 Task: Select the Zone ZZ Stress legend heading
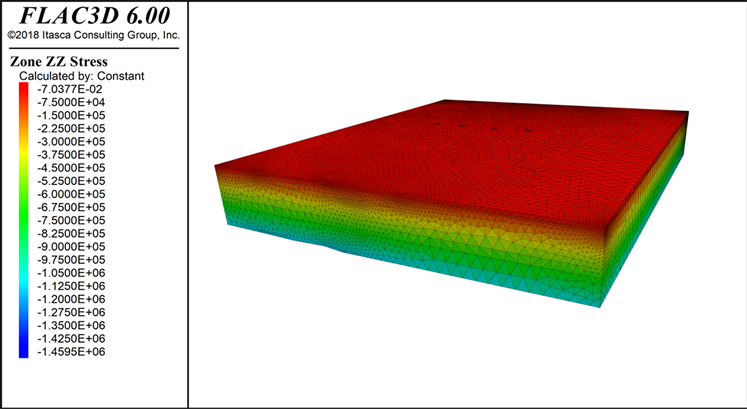59,61
